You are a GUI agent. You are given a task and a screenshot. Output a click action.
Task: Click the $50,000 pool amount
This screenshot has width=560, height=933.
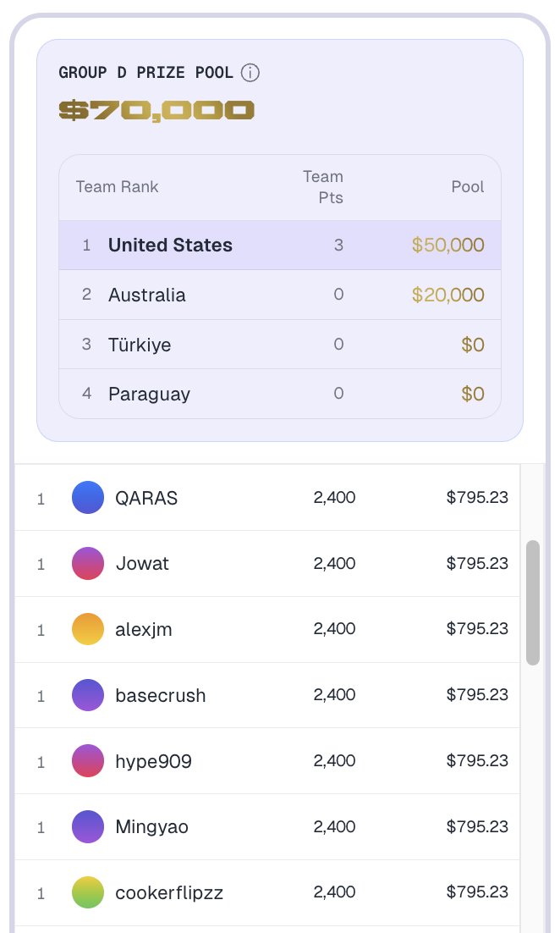point(448,246)
